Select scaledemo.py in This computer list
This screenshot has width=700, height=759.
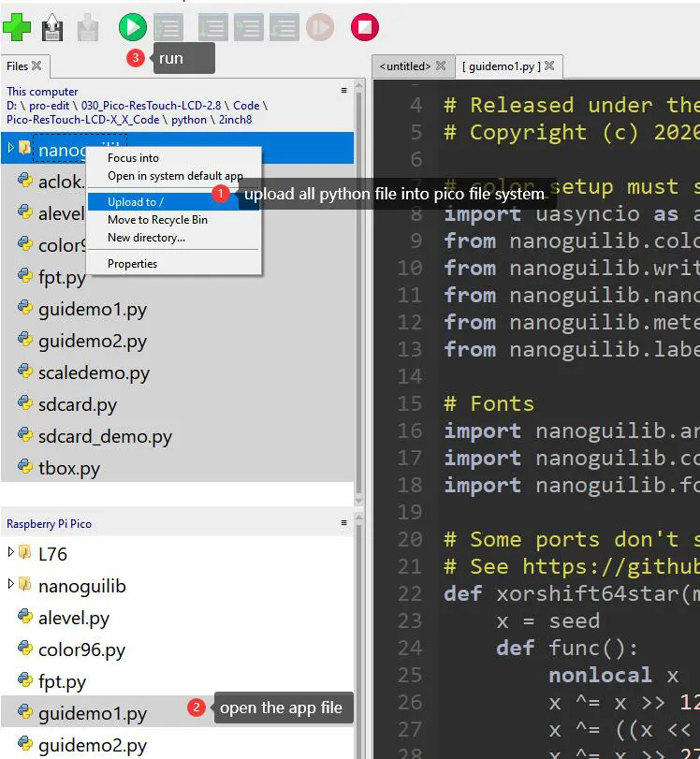pyautogui.click(x=94, y=372)
